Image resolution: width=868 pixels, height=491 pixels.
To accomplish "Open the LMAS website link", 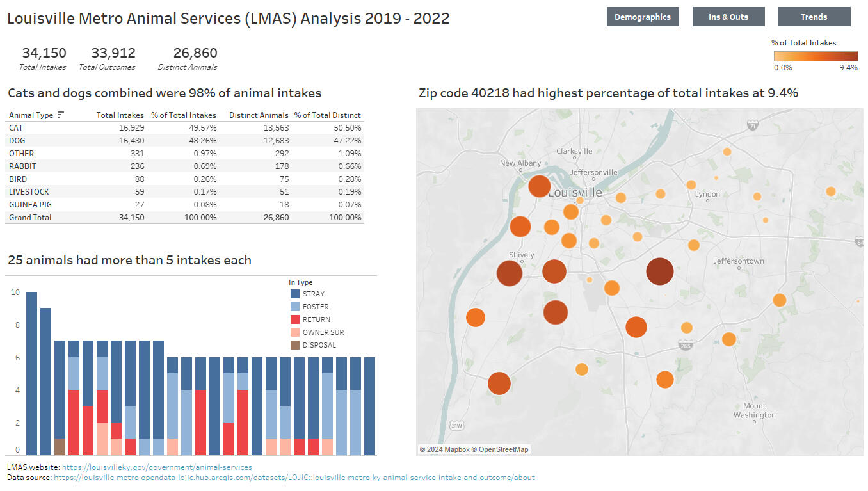I will click(156, 467).
